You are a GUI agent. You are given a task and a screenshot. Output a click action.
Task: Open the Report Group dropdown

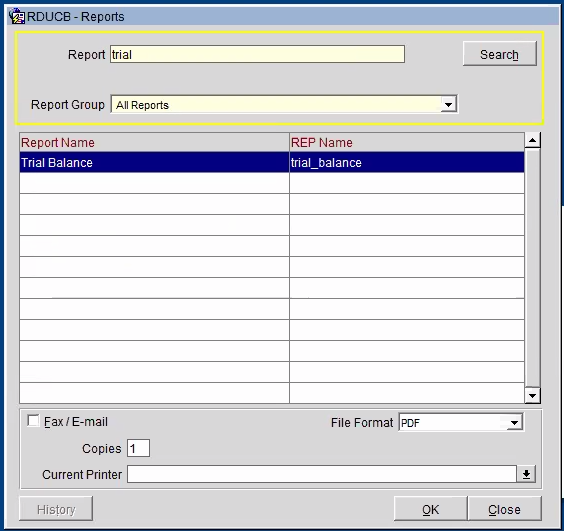tap(448, 105)
